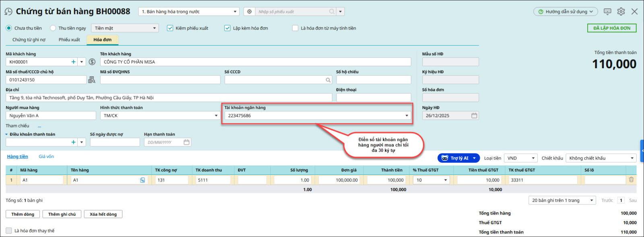644x237 pixels.
Task: Toggle the Kiêm phiếu xuất checkbox
Action: point(170,28)
